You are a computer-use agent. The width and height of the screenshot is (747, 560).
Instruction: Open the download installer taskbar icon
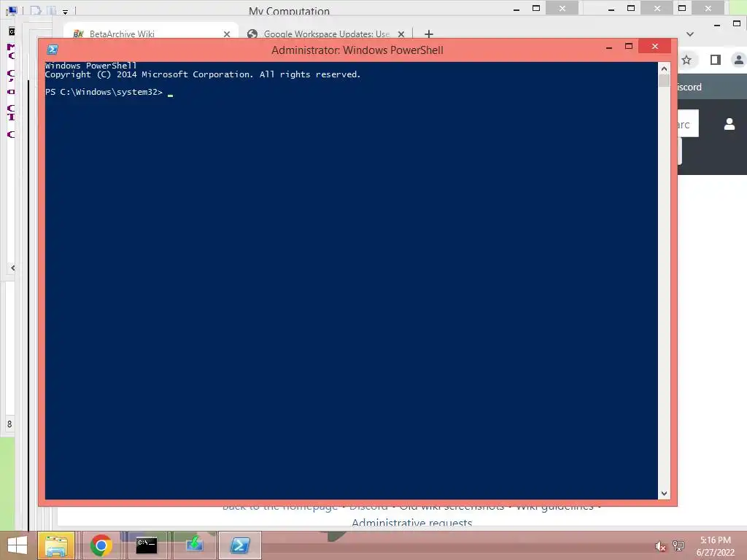[x=194, y=545]
